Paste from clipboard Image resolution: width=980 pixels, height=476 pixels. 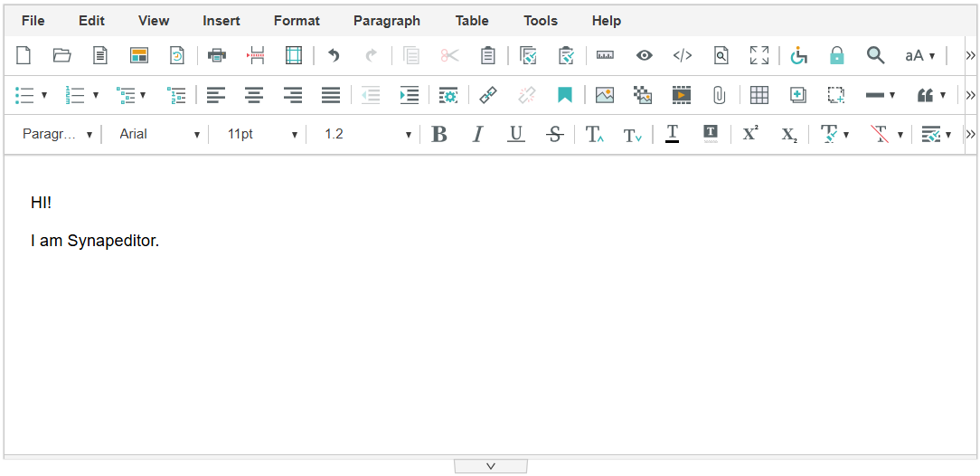pos(488,56)
